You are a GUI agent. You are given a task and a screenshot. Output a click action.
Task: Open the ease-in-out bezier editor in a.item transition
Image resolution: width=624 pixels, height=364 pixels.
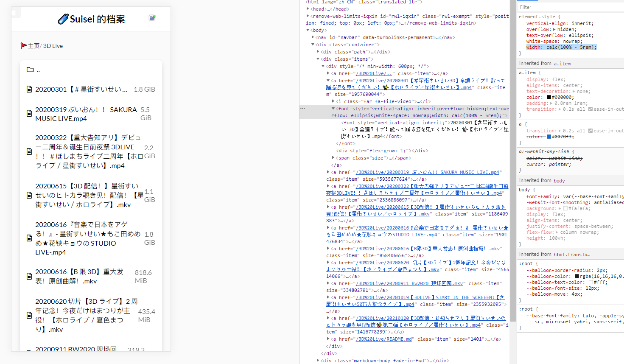[590, 109]
